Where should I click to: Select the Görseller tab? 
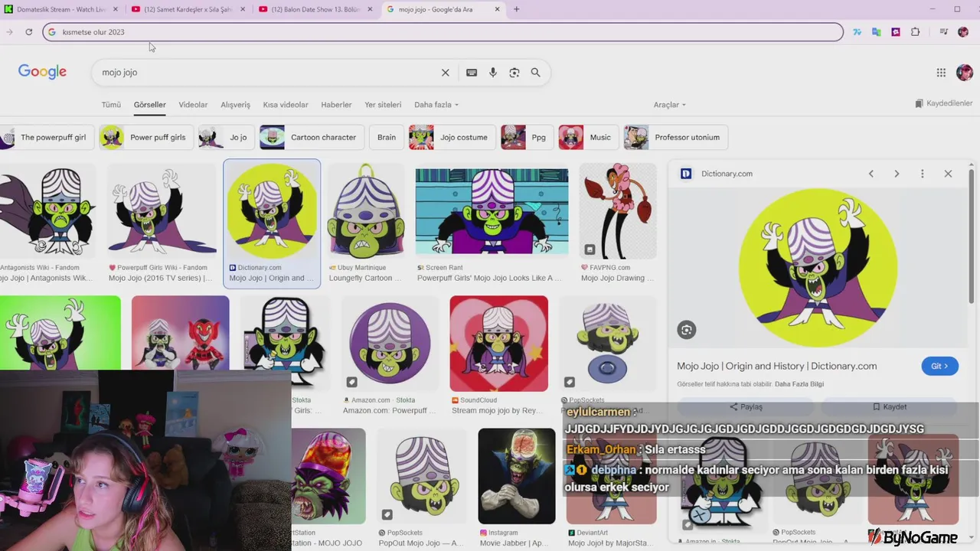(149, 105)
